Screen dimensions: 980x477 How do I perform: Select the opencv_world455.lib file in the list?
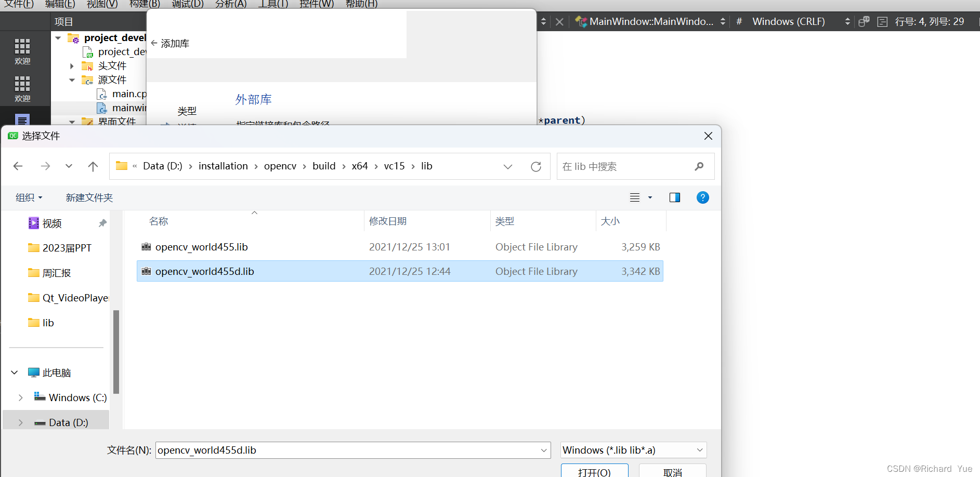coord(201,247)
